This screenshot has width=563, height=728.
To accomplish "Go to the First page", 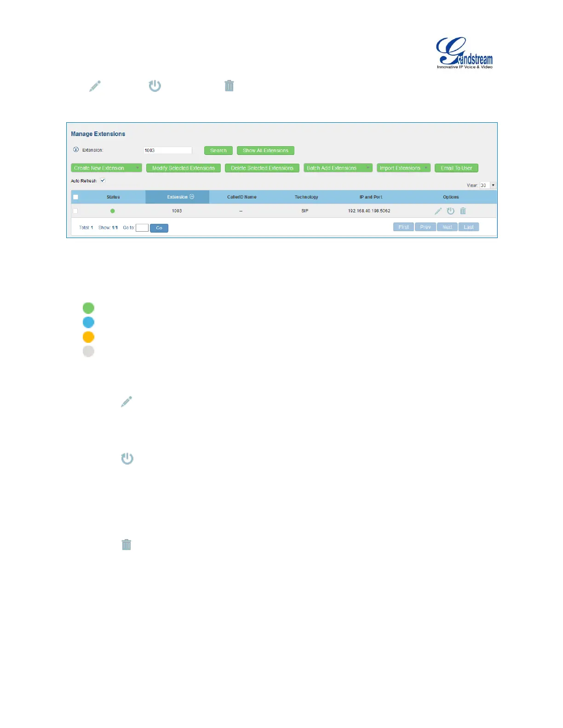I will [x=403, y=227].
